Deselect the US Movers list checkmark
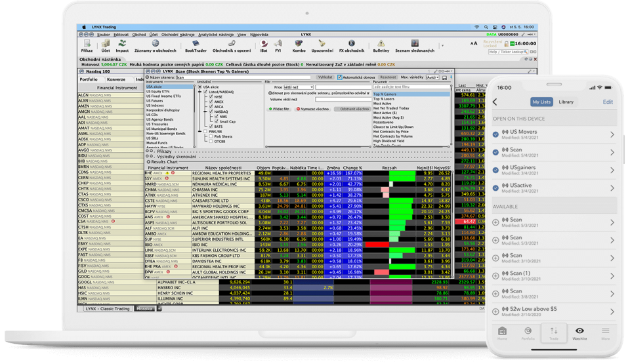The height and width of the screenshot is (364, 630). pos(495,134)
